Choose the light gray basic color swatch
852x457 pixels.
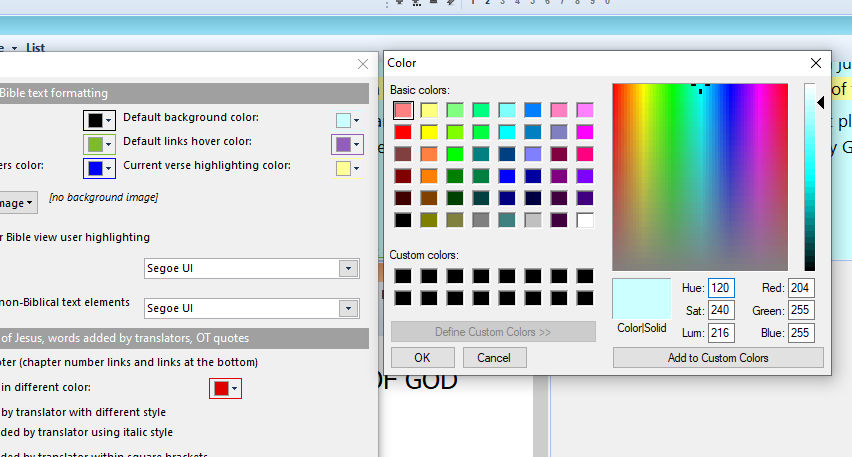533,220
